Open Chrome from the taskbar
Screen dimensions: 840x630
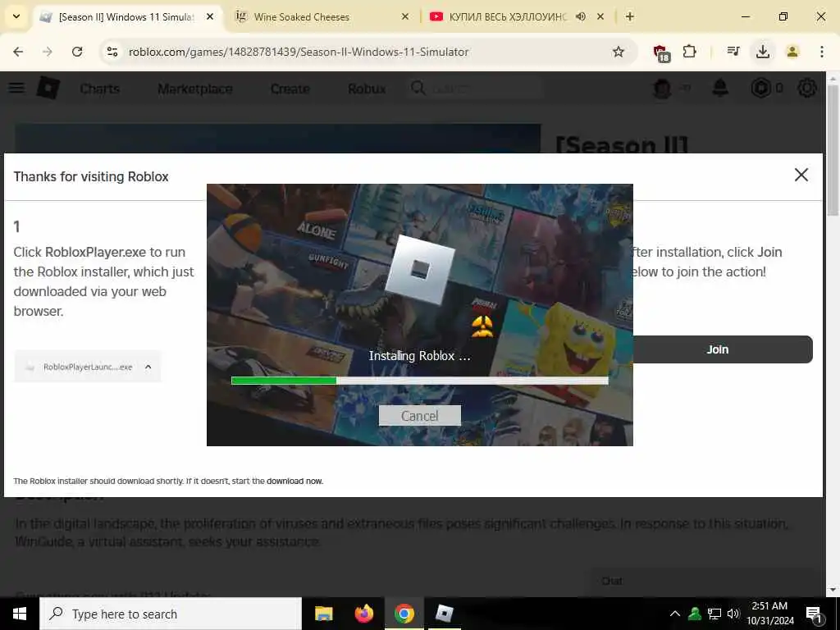404,614
